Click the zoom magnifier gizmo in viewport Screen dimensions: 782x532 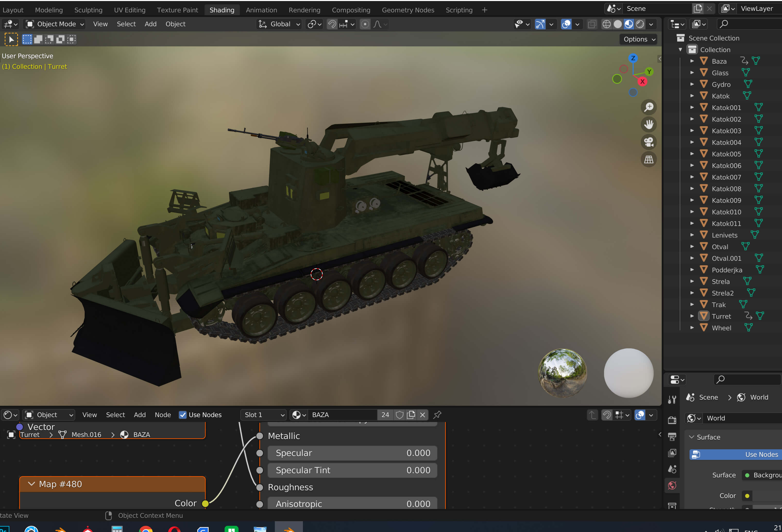(649, 107)
